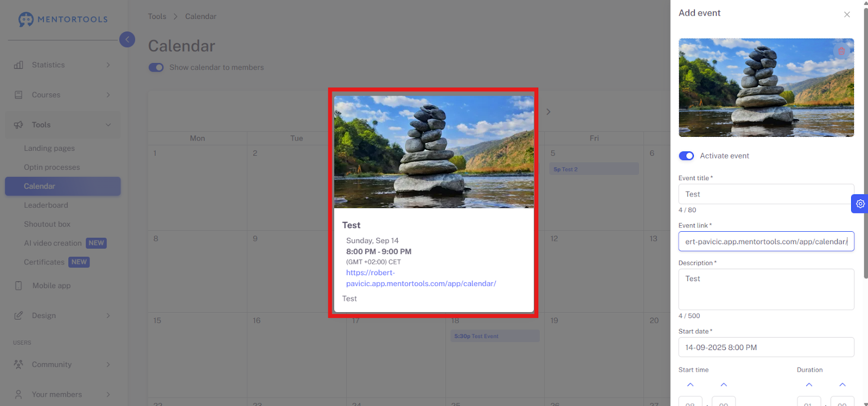Screen dimensions: 868x406
Task: Toggle Show calendar to members switch
Action: 156,67
